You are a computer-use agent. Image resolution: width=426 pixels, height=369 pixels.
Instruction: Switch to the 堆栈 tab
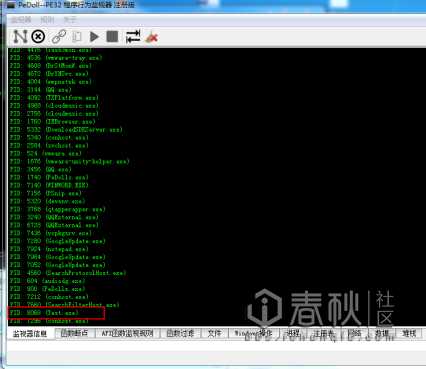409,333
